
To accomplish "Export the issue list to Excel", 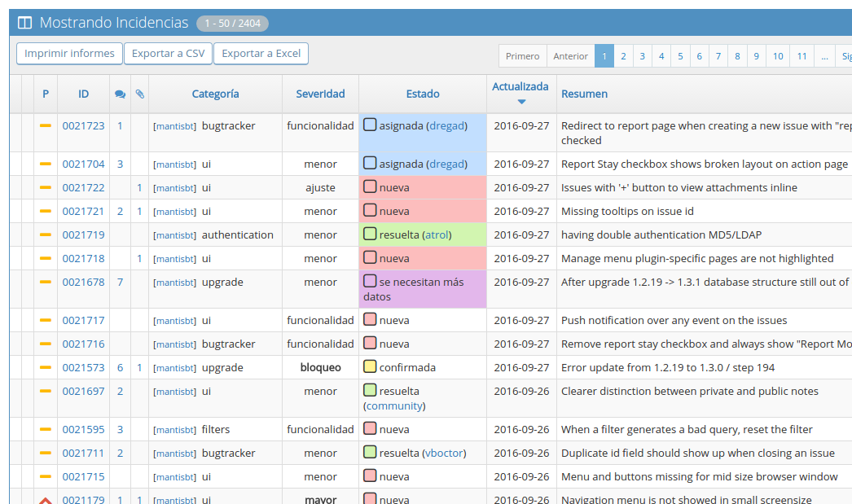I will [x=261, y=54].
